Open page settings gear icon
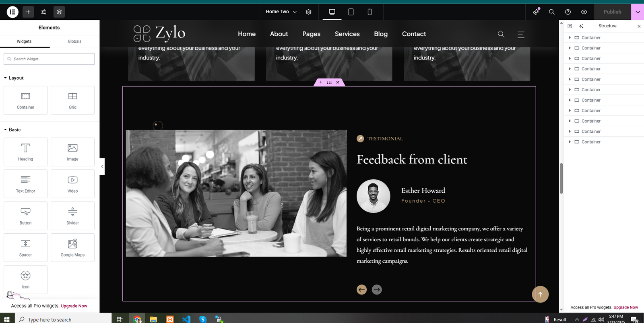The height and width of the screenshot is (323, 644). tap(308, 12)
